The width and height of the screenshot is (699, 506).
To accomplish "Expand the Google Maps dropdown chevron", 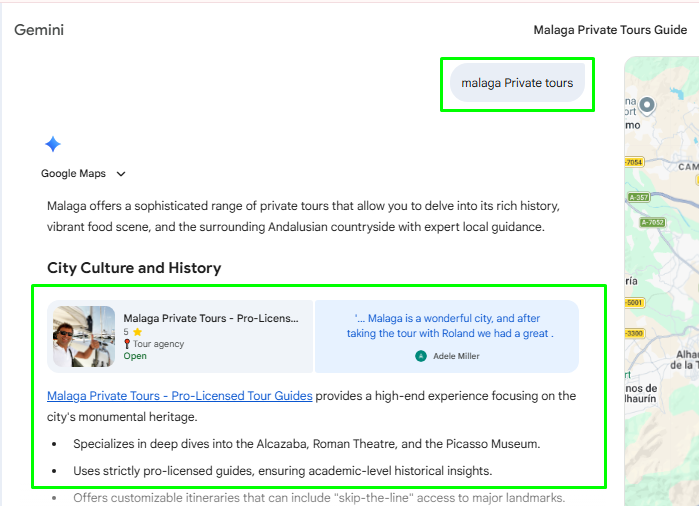I will point(121,174).
